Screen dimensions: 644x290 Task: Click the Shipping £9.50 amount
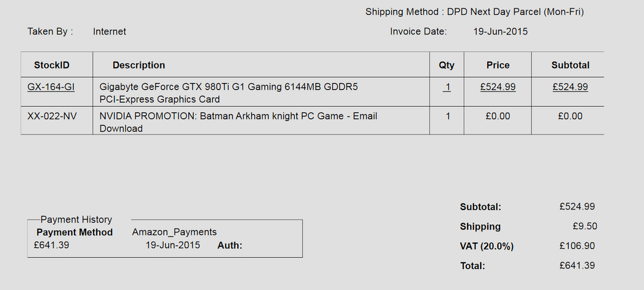coord(585,226)
